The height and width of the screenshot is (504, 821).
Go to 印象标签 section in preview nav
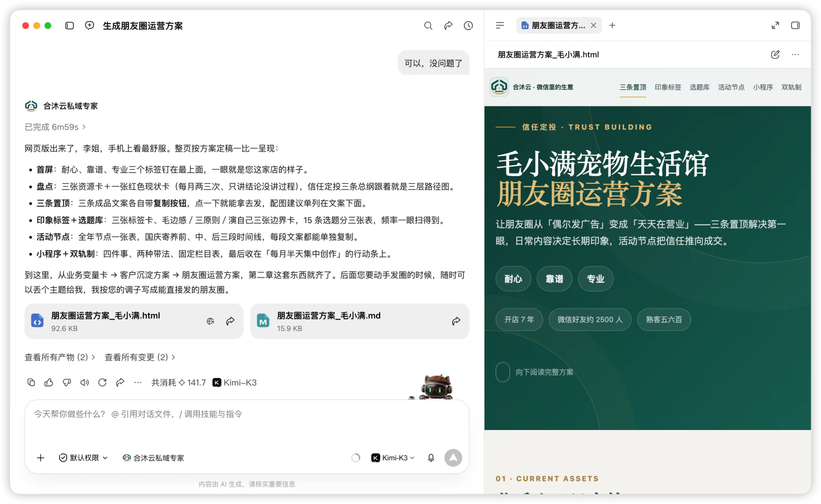pyautogui.click(x=668, y=87)
